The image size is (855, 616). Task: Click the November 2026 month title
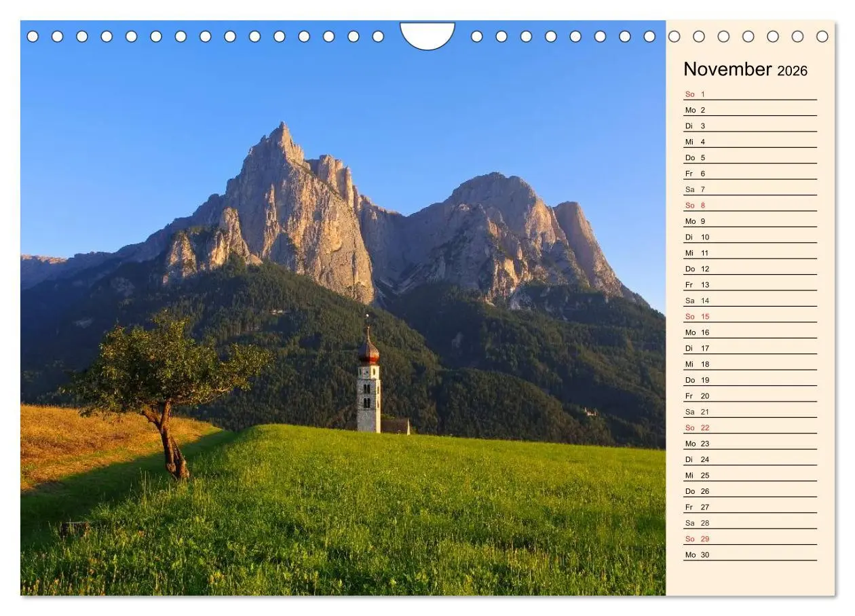click(x=746, y=70)
